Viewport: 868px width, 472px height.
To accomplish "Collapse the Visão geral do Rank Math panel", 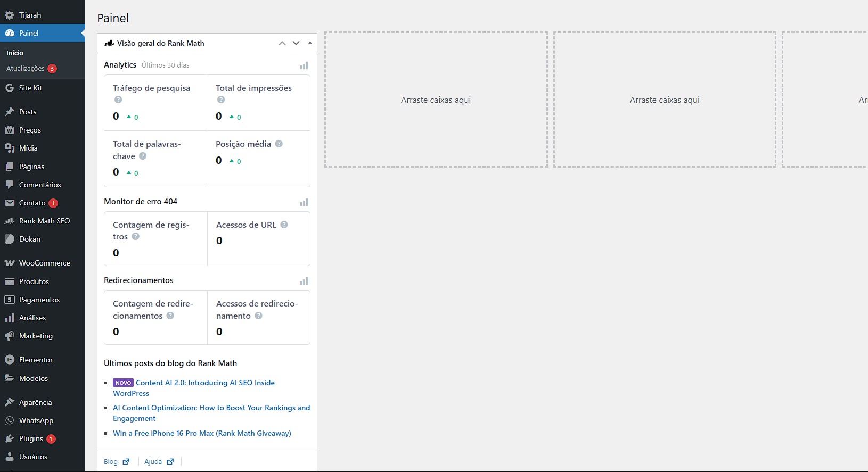I will point(310,43).
